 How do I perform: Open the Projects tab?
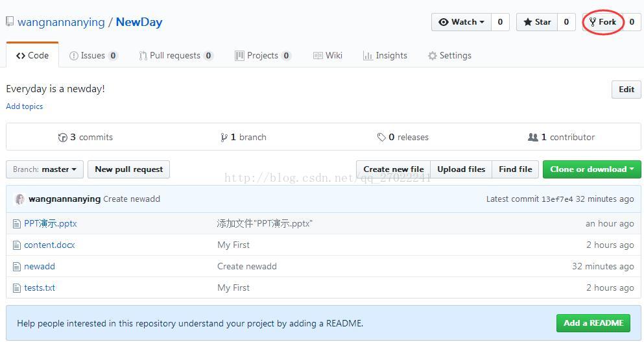tap(263, 56)
